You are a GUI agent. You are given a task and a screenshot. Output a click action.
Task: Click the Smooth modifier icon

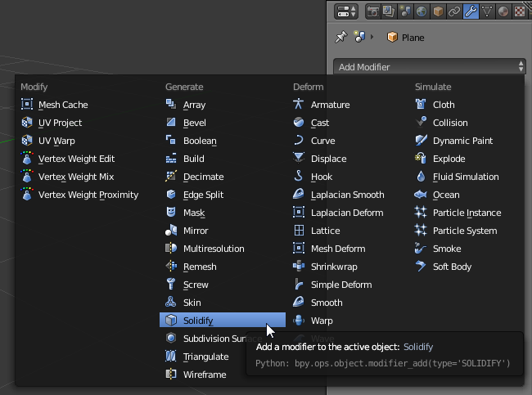click(299, 302)
